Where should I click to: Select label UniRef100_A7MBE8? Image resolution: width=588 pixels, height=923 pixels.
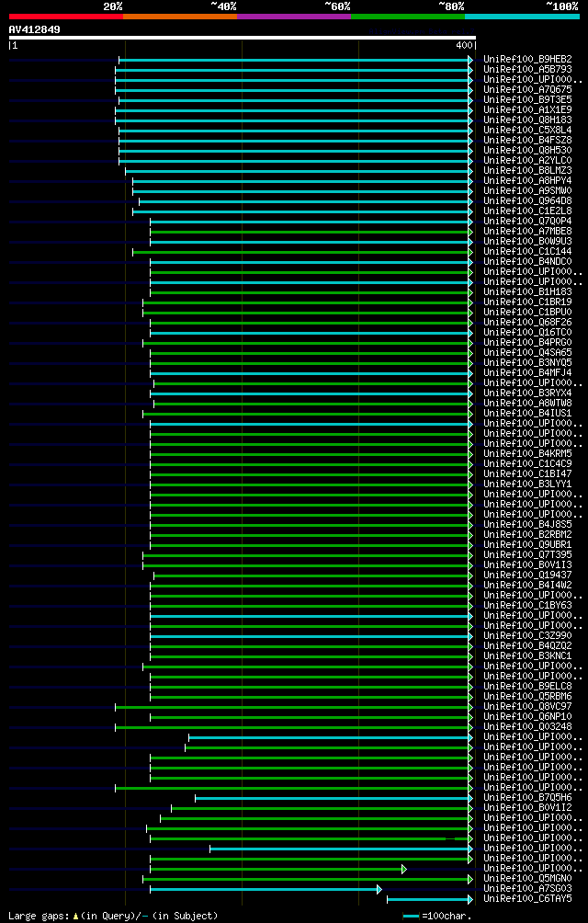(x=526, y=231)
